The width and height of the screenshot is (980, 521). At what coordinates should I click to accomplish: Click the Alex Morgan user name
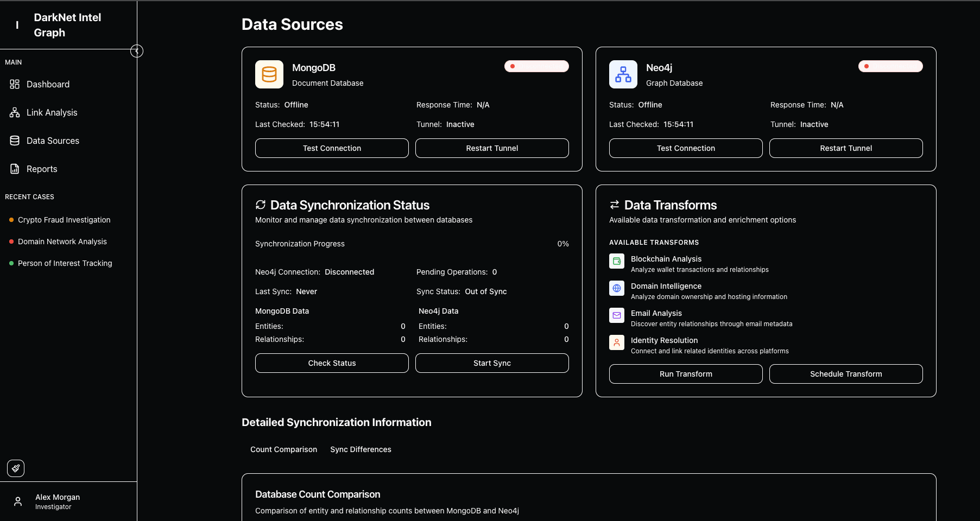[58, 497]
